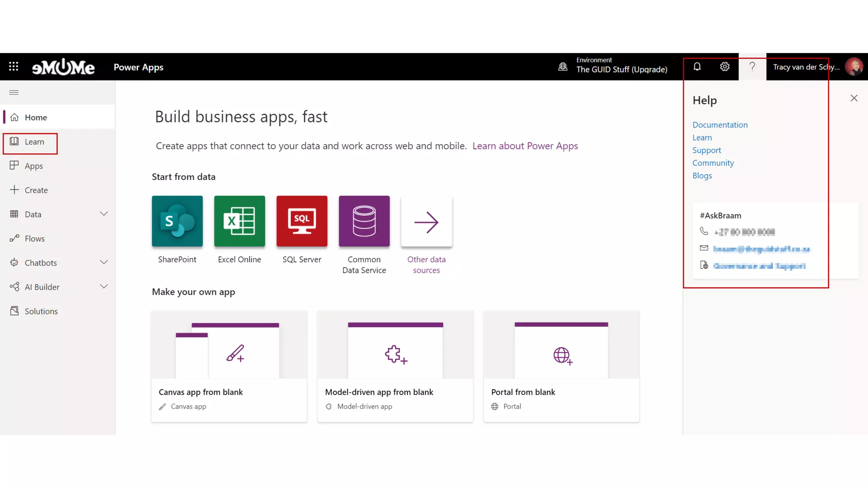The image size is (868, 488).
Task: Click the Learn about Power Apps link
Action: [x=525, y=146]
